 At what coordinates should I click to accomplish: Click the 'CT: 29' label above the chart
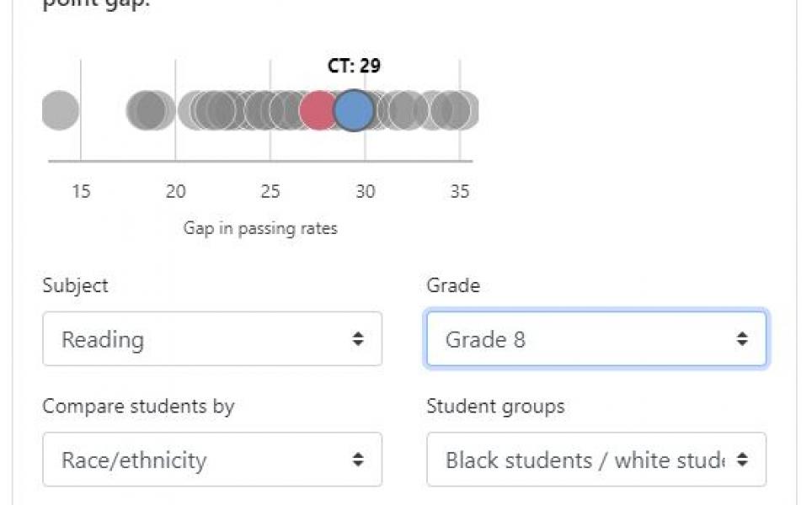(x=355, y=66)
